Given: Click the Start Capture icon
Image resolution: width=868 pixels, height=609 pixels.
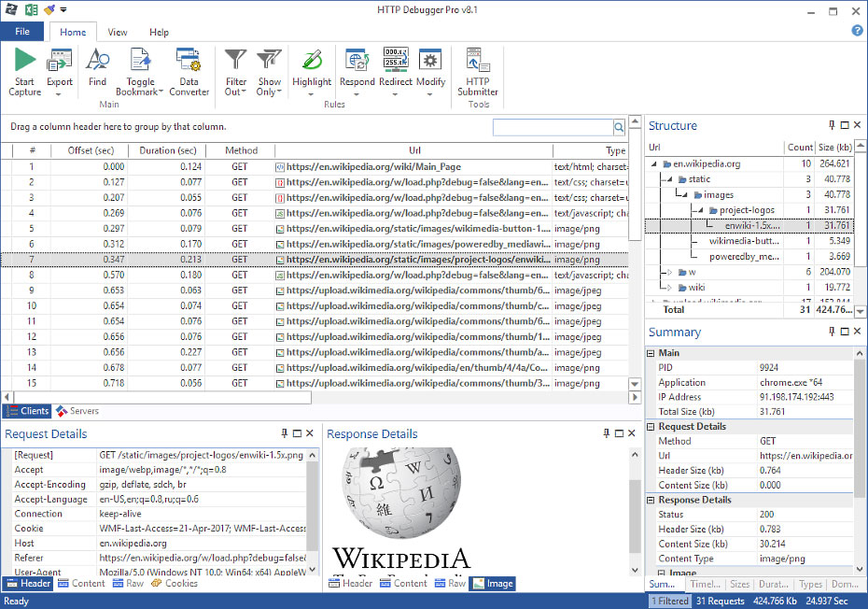Looking at the screenshot, I should (25, 62).
